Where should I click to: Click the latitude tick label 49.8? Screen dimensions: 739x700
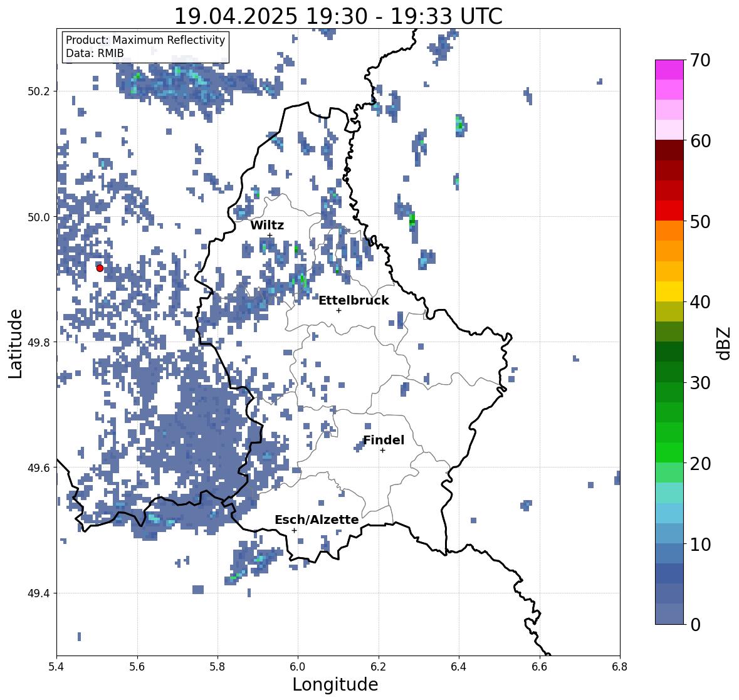pyautogui.click(x=39, y=342)
